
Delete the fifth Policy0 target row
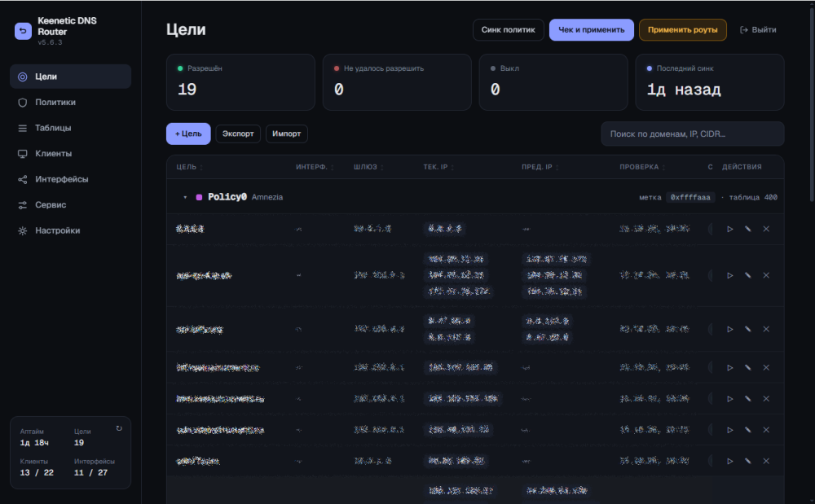click(x=766, y=399)
